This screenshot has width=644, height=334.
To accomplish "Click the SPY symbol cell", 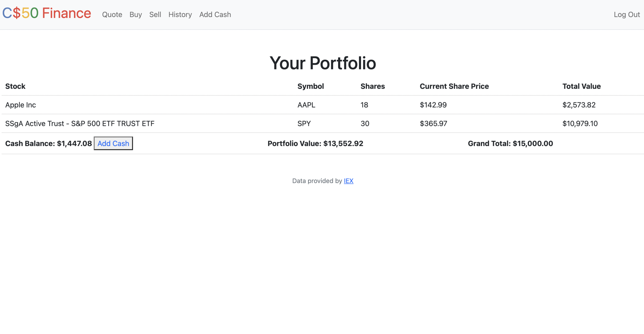I will tap(304, 123).
